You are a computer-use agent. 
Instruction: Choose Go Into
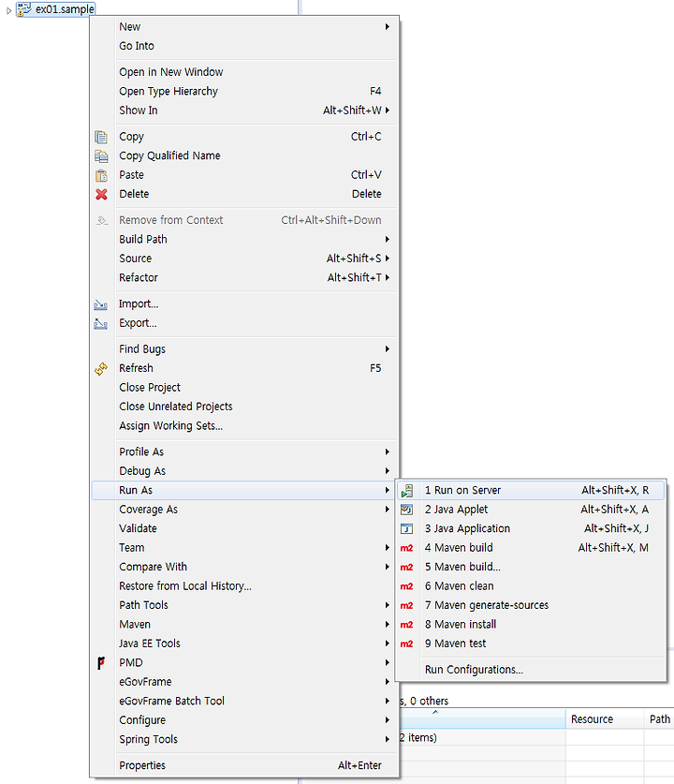pyautogui.click(x=245, y=46)
